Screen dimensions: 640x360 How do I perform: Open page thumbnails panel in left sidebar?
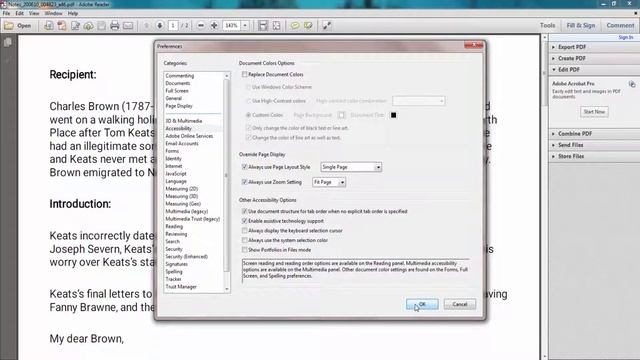[8, 42]
